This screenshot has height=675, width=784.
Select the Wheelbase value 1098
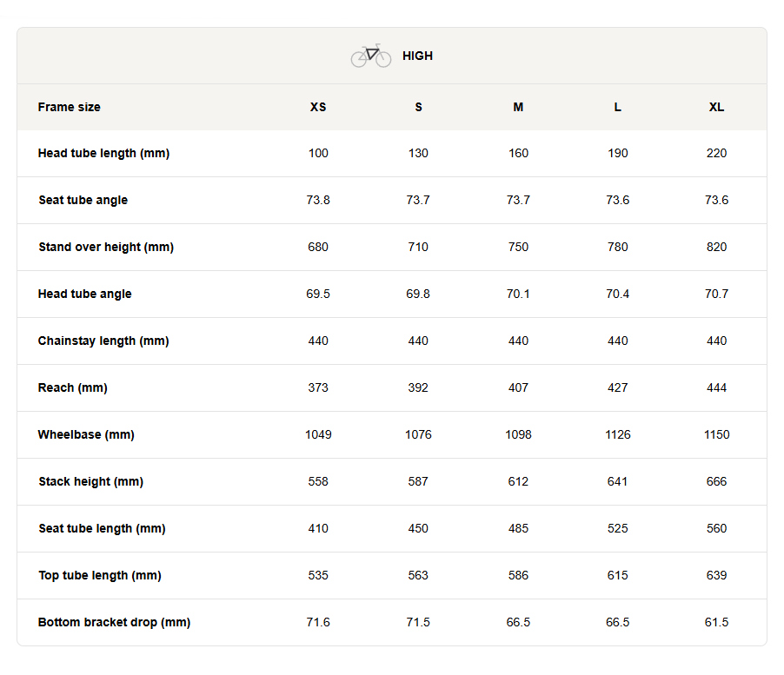518,434
